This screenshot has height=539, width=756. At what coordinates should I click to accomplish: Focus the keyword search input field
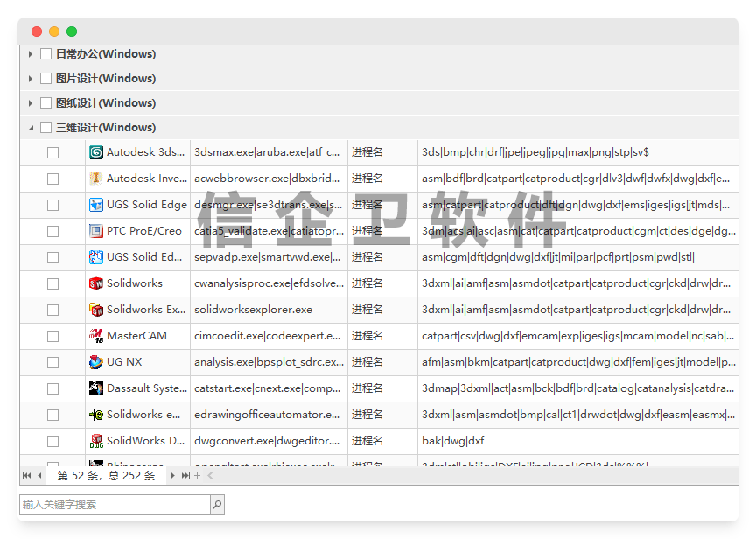tap(115, 505)
